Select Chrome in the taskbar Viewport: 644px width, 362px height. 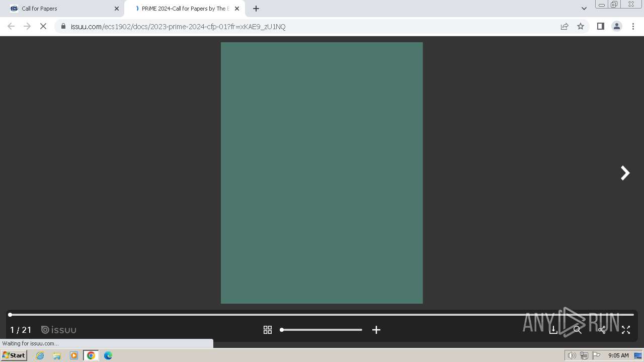coord(91,355)
